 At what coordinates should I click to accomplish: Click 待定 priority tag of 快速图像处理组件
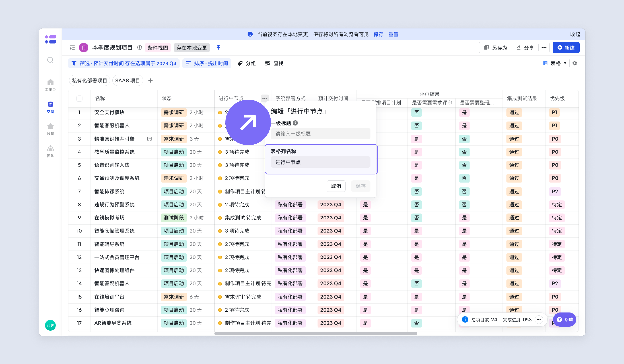point(557,270)
